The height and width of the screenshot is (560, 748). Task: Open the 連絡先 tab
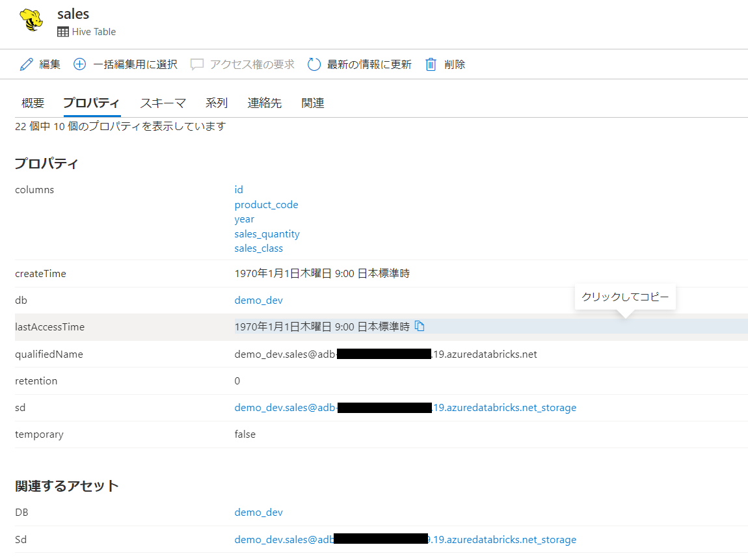click(x=264, y=103)
